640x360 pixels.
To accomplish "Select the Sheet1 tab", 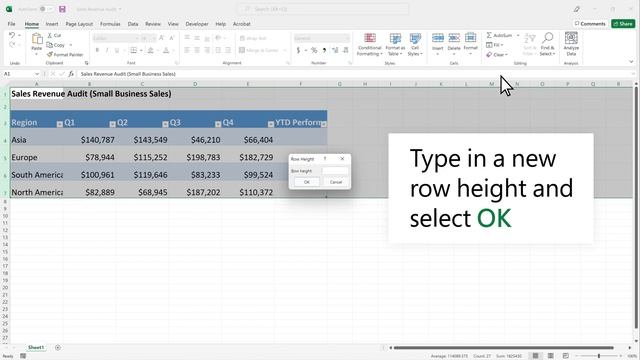I will [36, 347].
